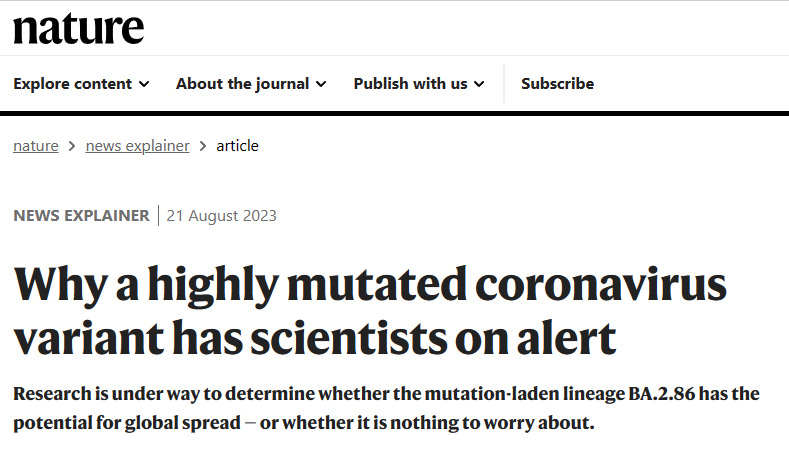
Task: Expand the chevron next to About the journal
Action: [321, 84]
